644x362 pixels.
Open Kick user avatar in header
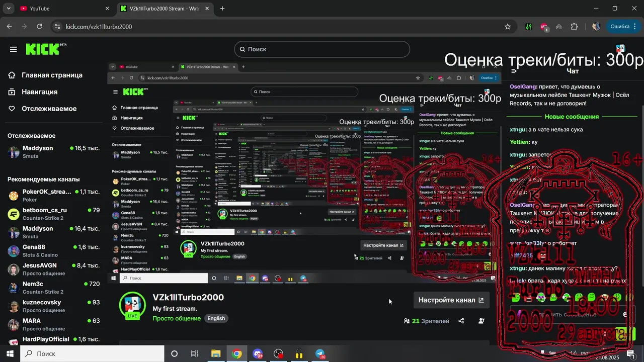coord(620,49)
